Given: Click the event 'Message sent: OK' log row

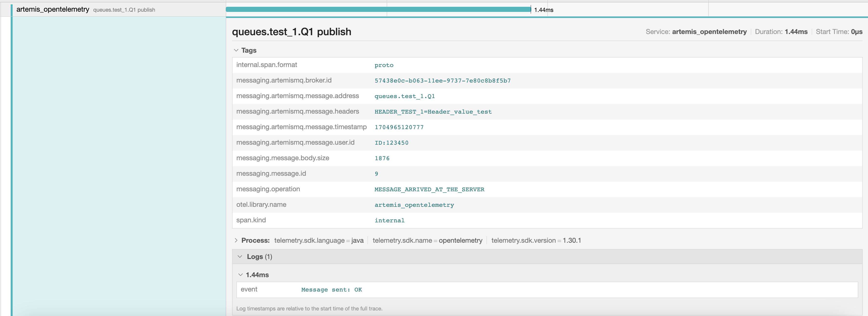Looking at the screenshot, I should [x=331, y=290].
